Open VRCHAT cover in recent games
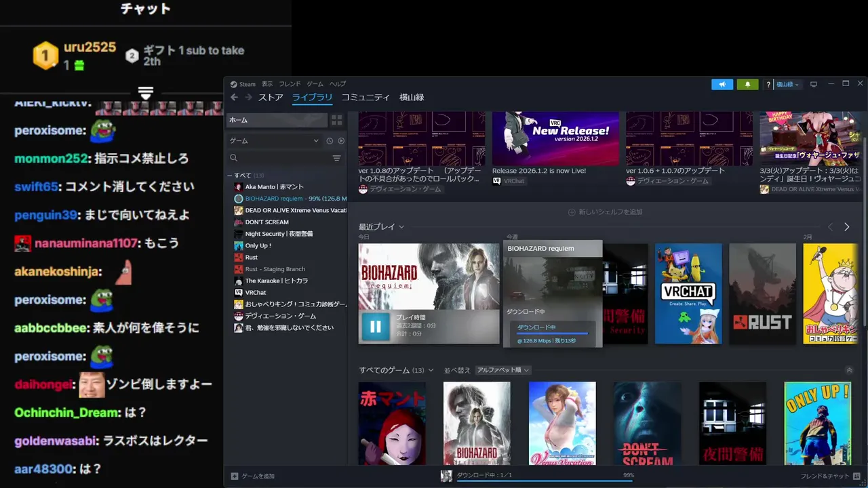The height and width of the screenshot is (488, 868). [688, 293]
